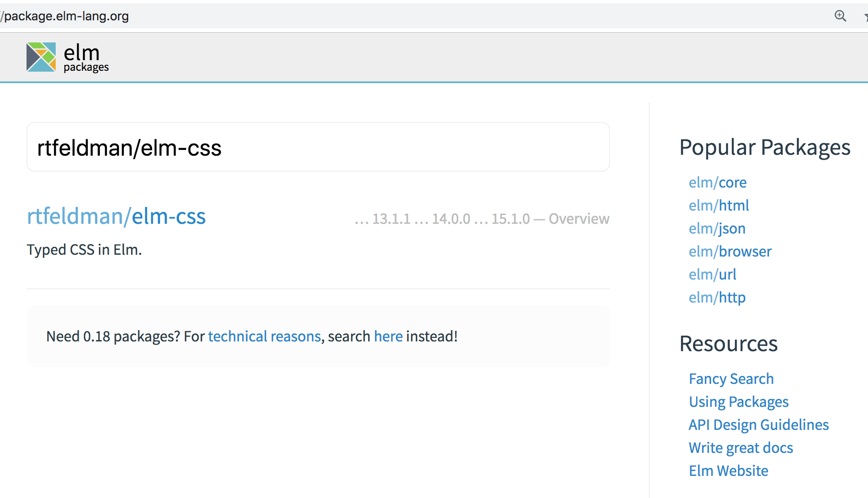Open the Fancy Search resource
The width and height of the screenshot is (868, 498).
731,379
